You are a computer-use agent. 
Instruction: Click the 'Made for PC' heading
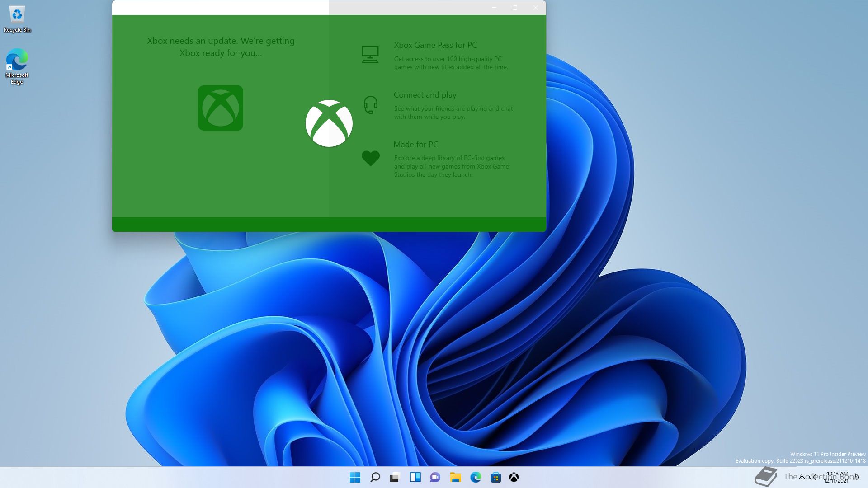[x=416, y=145]
